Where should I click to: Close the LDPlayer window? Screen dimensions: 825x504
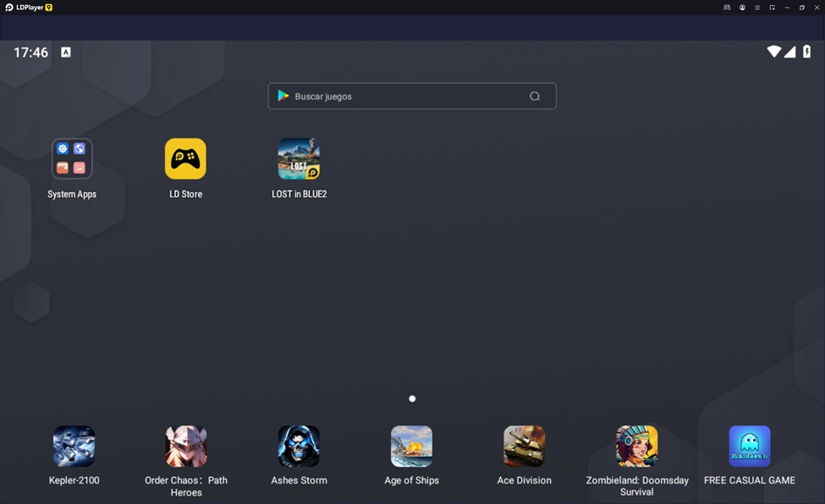coord(817,8)
